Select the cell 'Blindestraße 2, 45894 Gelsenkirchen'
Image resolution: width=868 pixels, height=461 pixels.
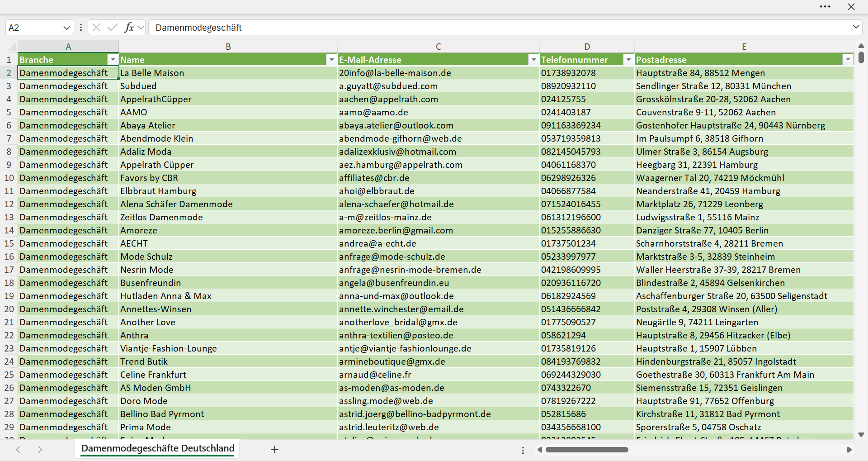pos(744,283)
